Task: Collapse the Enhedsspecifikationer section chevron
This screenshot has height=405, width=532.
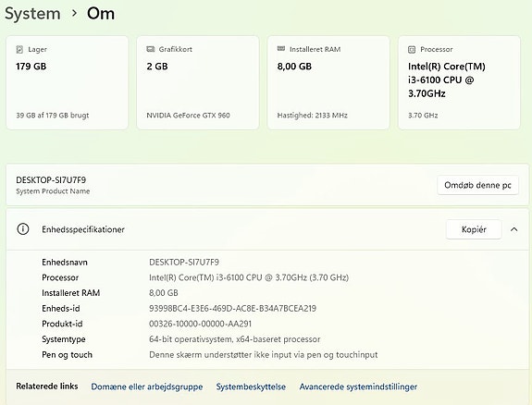Action: tap(514, 229)
